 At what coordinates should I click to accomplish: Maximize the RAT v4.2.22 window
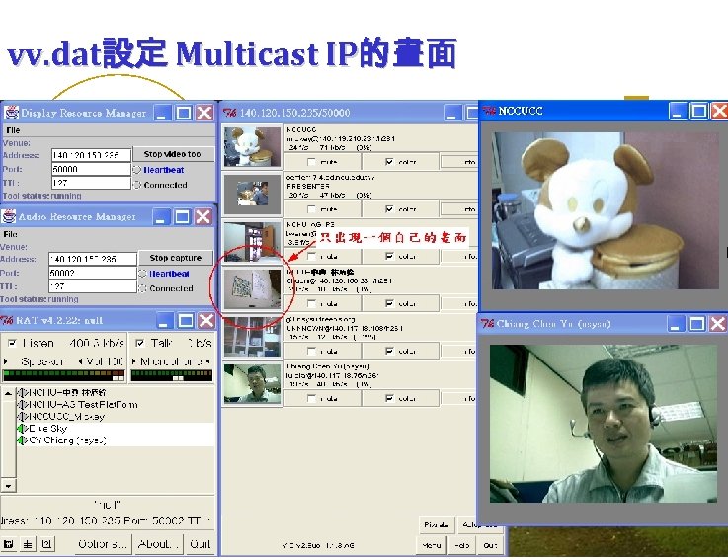[186, 320]
